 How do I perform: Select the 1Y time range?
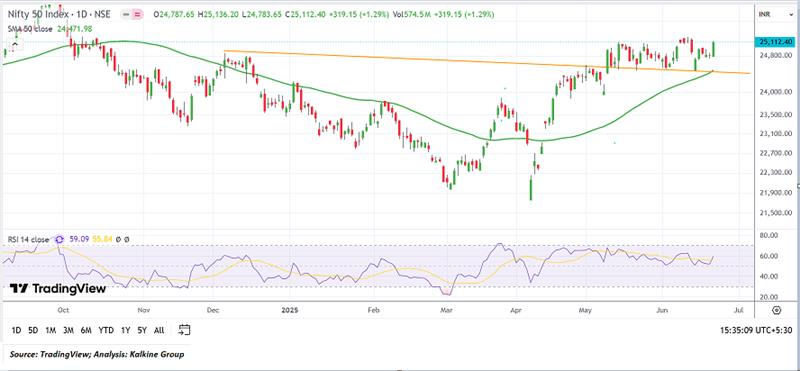coord(125,330)
